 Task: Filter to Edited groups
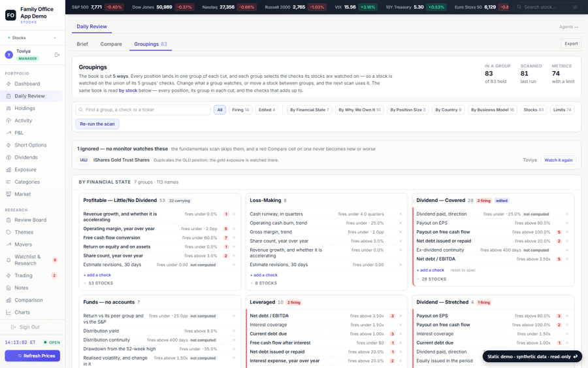(x=267, y=110)
